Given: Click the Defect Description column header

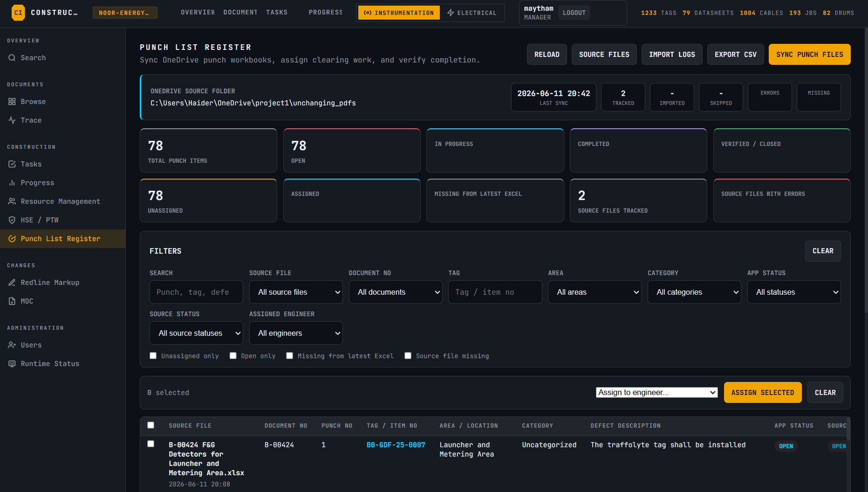Looking at the screenshot, I should click(625, 426).
